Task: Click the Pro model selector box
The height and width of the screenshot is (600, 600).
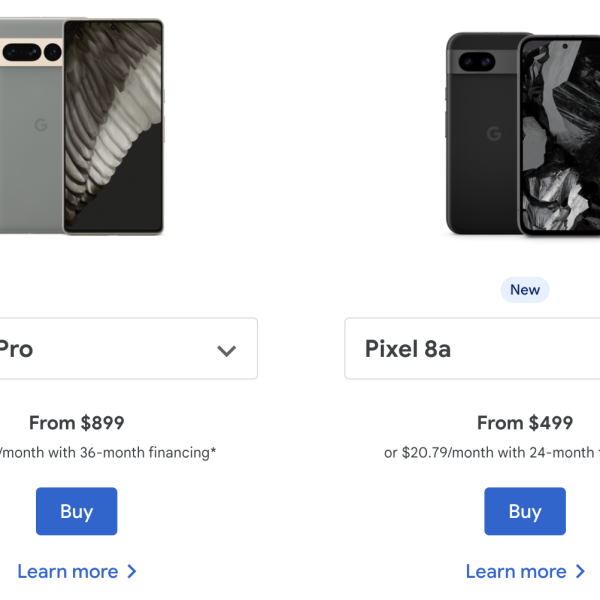Action: point(120,349)
